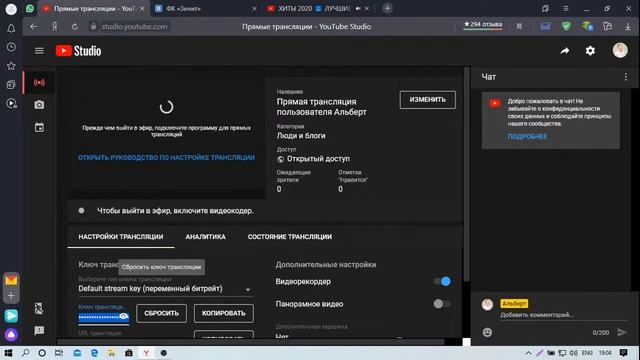Screen dimensions: 640x360
Task: Click the ПОДРОБНЕЕ link in chat
Action: pos(527,136)
